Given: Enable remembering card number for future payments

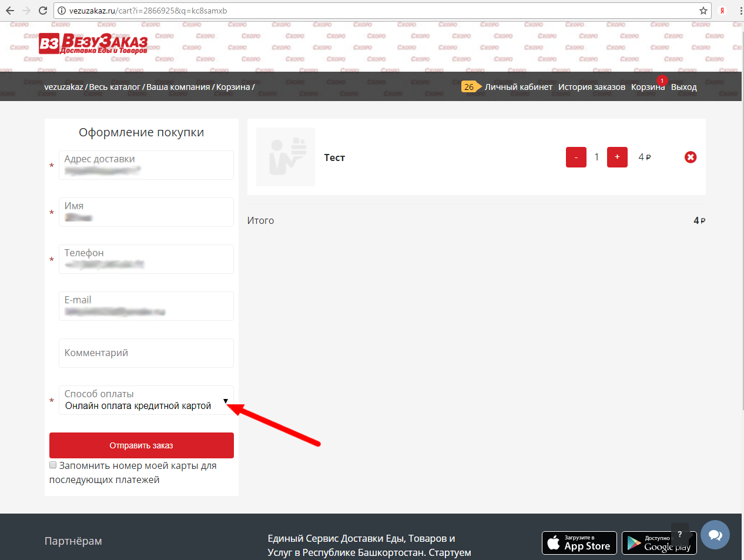Looking at the screenshot, I should click(x=53, y=465).
